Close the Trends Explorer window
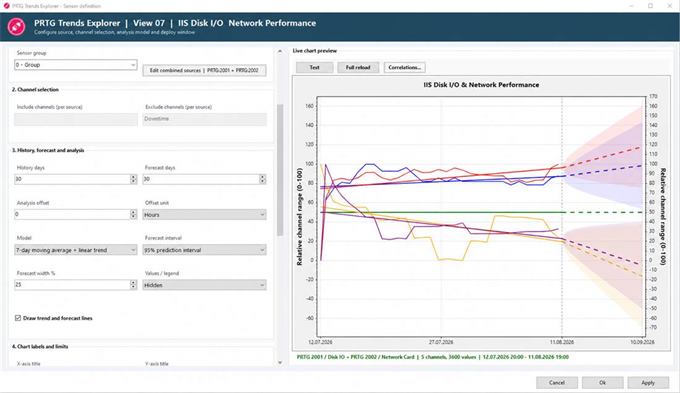This screenshot has width=680, height=393. point(670,6)
